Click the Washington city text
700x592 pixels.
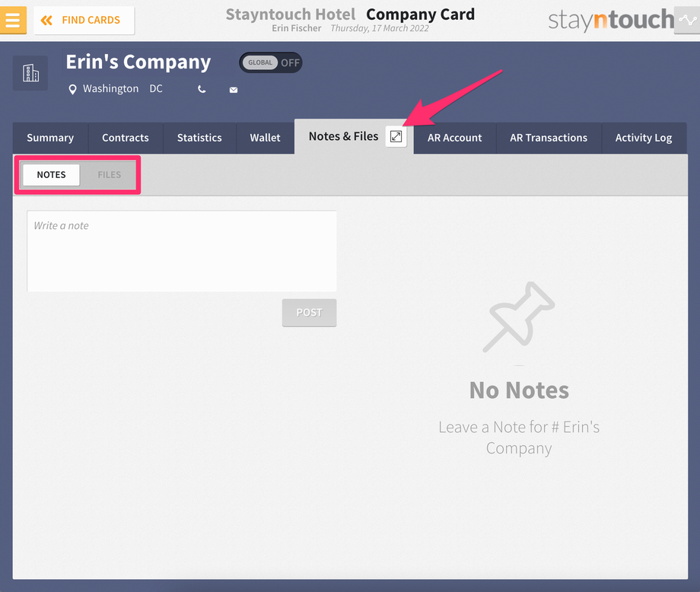111,89
